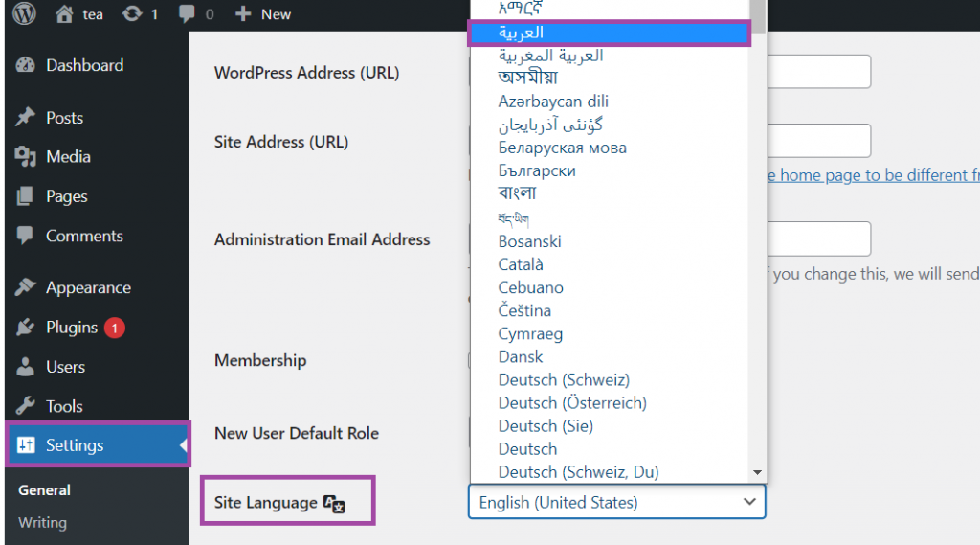This screenshot has width=980, height=545.
Task: Open the Tools menu item
Action: (x=64, y=406)
